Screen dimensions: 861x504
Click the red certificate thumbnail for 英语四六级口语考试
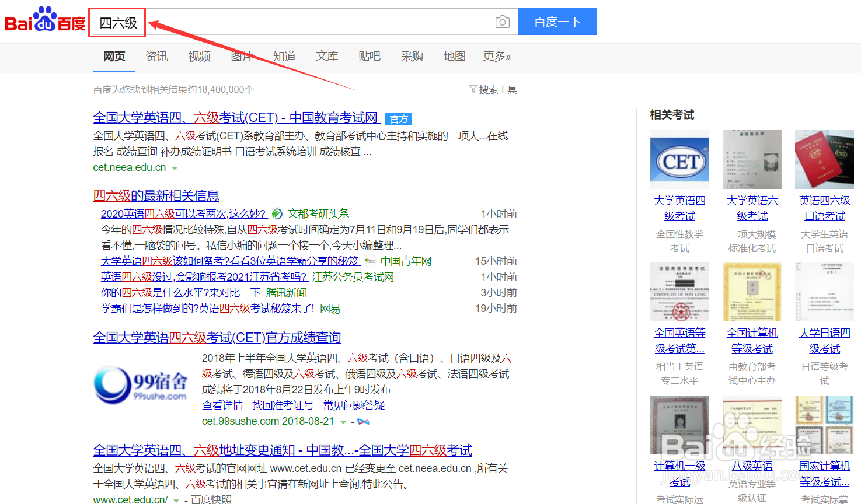[x=824, y=159]
